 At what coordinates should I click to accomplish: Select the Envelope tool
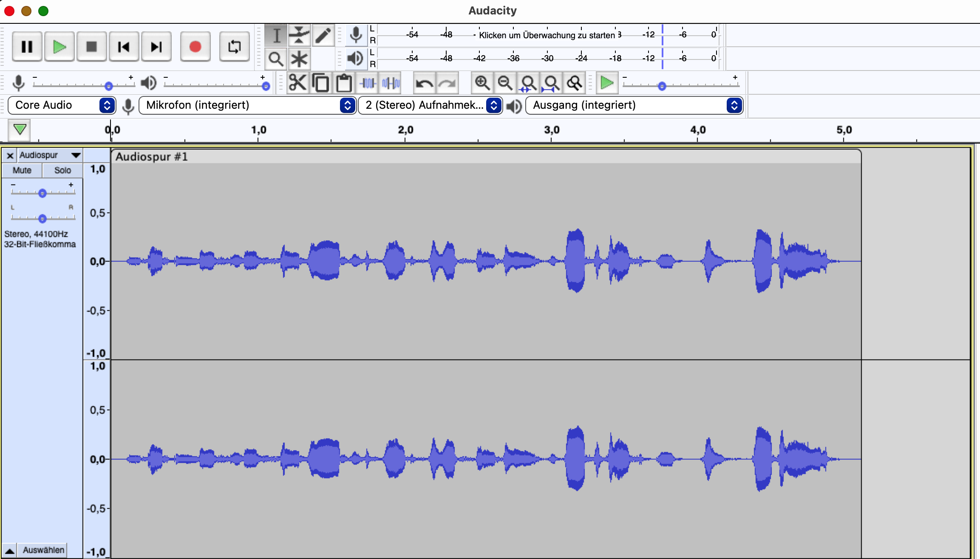(299, 35)
